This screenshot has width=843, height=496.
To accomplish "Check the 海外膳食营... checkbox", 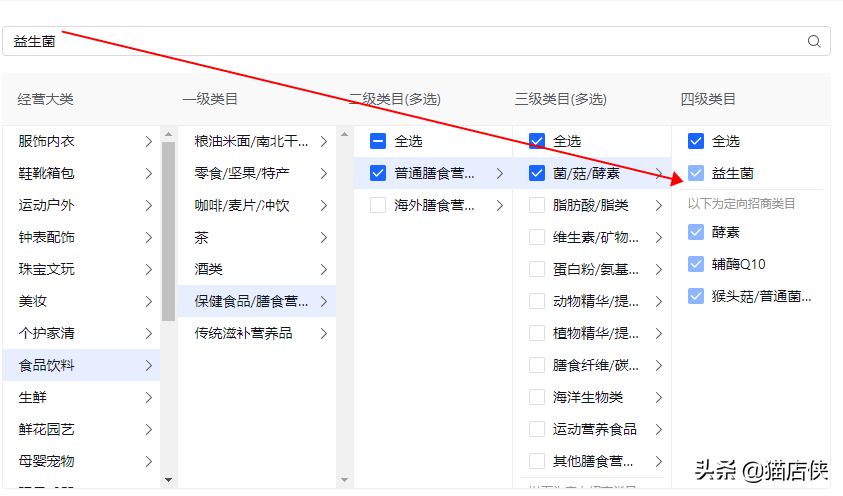I will click(378, 205).
